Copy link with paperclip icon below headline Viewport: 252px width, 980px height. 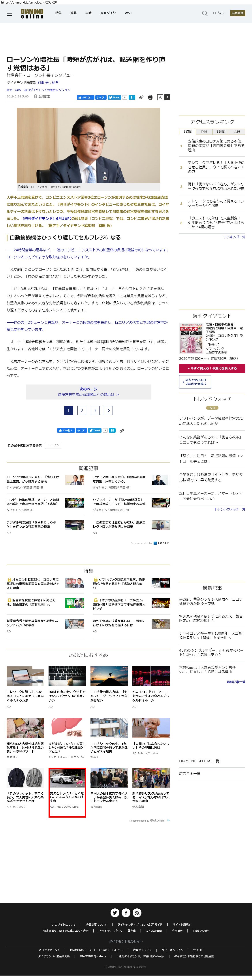[x=141, y=97]
